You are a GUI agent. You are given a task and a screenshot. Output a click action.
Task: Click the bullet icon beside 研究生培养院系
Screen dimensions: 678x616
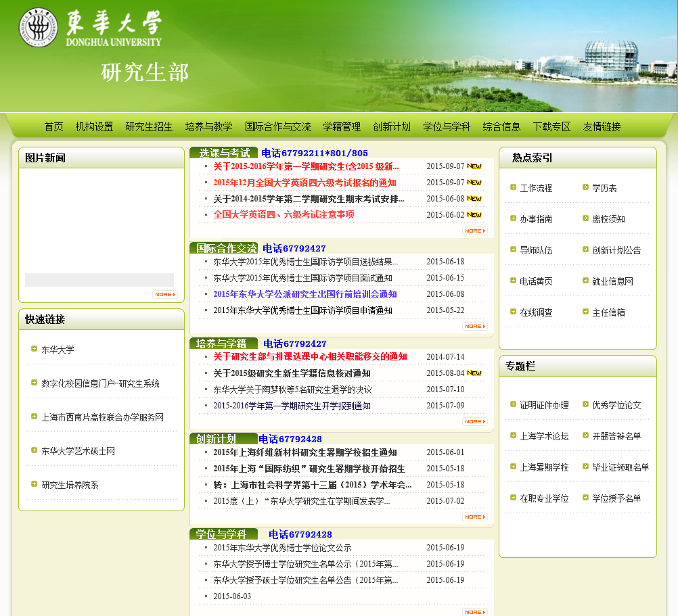point(34,484)
